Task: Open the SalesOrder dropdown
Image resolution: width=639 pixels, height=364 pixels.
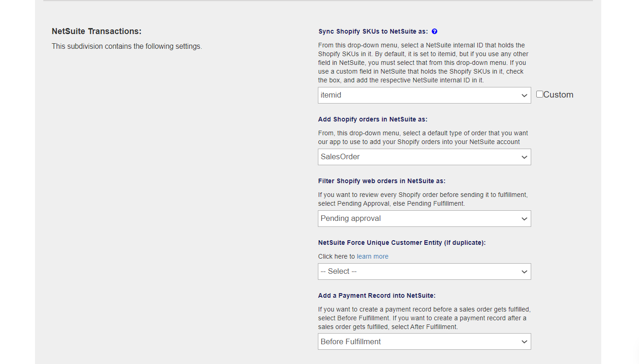Action: point(424,157)
